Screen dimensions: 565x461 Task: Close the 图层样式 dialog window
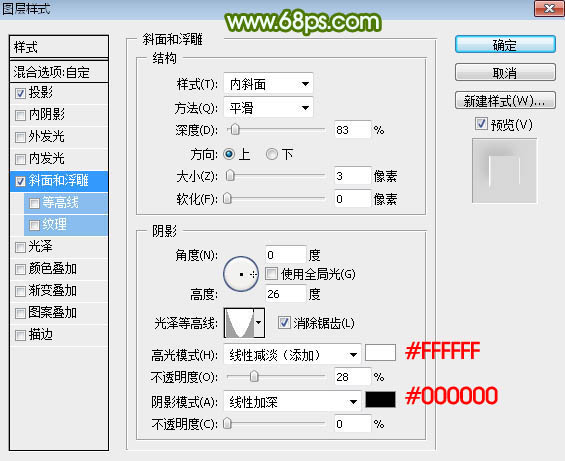click(549, 8)
